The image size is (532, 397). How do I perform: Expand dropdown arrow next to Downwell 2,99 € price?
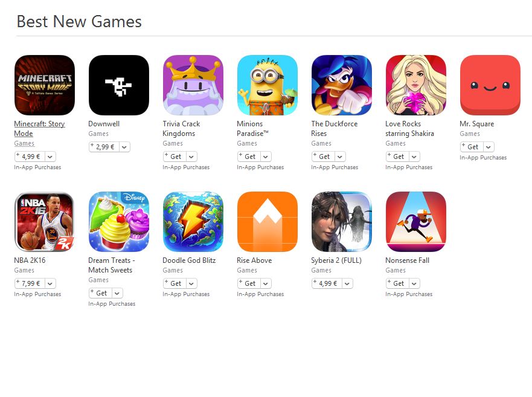(124, 147)
